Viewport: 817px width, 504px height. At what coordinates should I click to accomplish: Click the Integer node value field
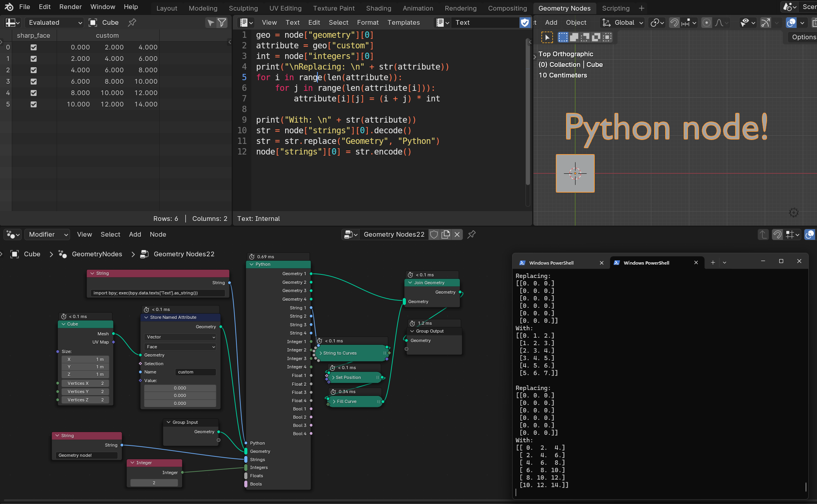point(154,483)
